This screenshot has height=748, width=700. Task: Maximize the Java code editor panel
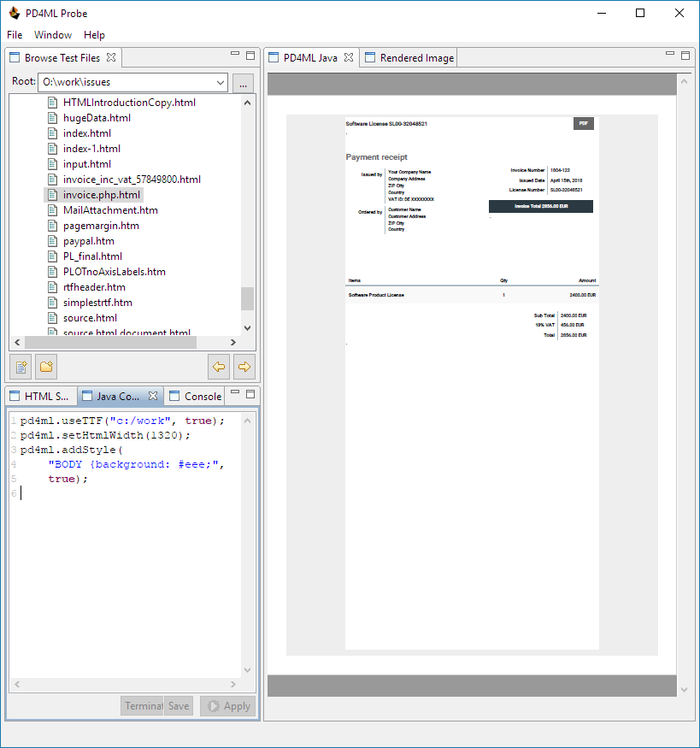coord(250,394)
